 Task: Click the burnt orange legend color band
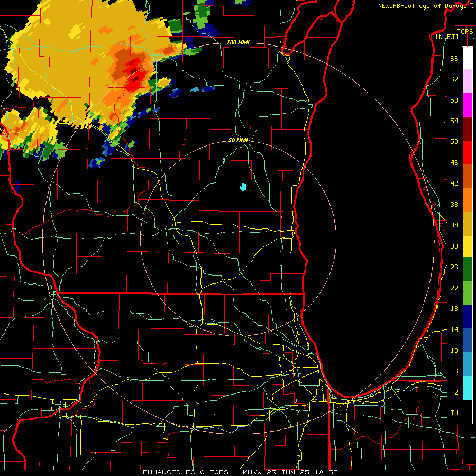pos(467,176)
